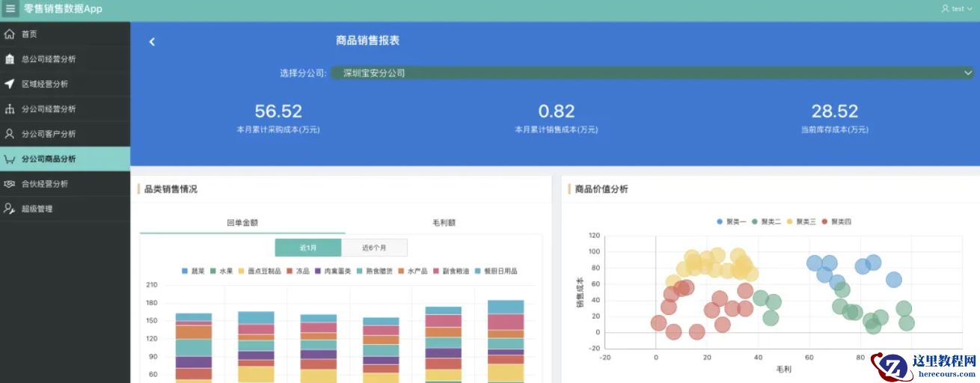
Task: Select the 近1月 period button
Action: (308, 248)
